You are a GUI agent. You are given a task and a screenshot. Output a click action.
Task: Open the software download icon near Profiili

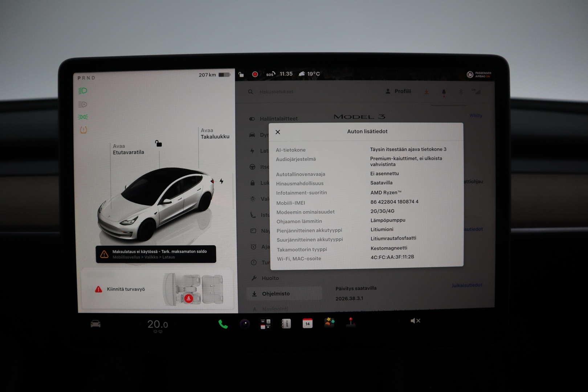(426, 92)
